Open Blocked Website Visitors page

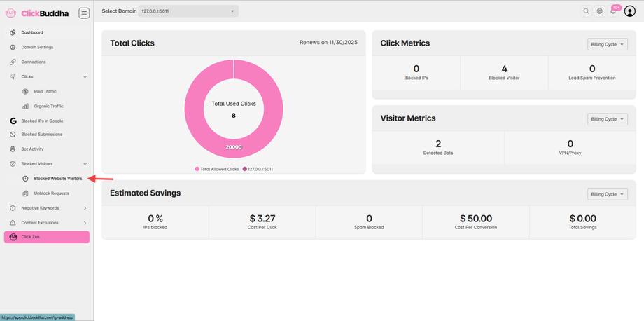(x=58, y=179)
